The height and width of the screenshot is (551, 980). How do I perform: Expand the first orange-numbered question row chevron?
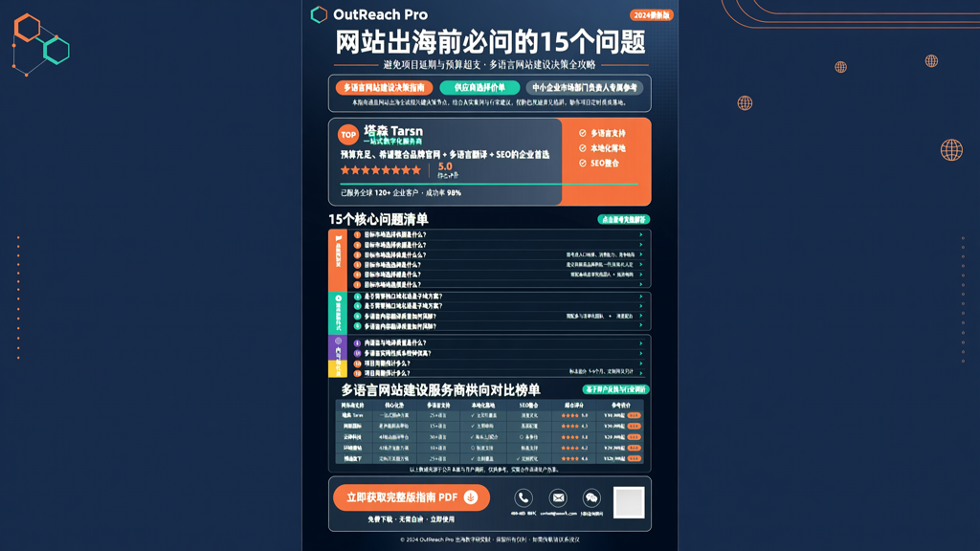point(640,235)
